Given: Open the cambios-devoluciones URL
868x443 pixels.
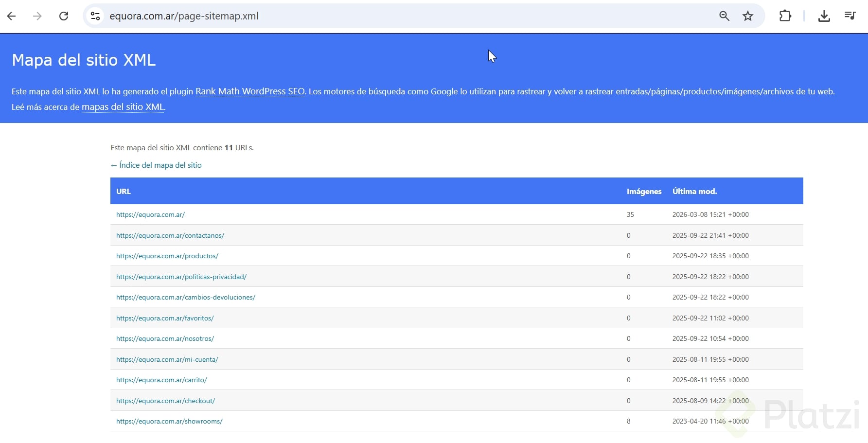Looking at the screenshot, I should coord(186,297).
